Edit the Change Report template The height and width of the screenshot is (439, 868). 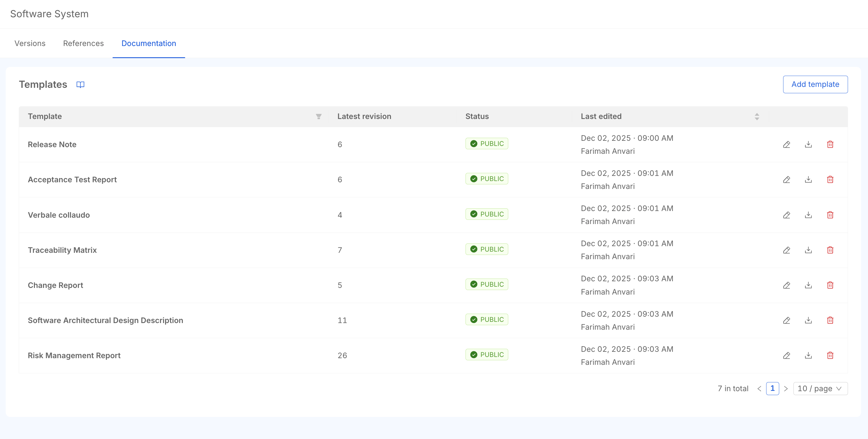pos(786,285)
